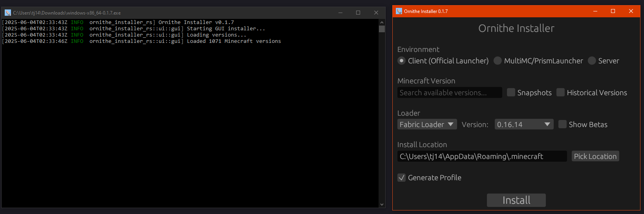Click the 'Ornithe Installer' heading text
The height and width of the screenshot is (214, 644).
click(x=516, y=28)
